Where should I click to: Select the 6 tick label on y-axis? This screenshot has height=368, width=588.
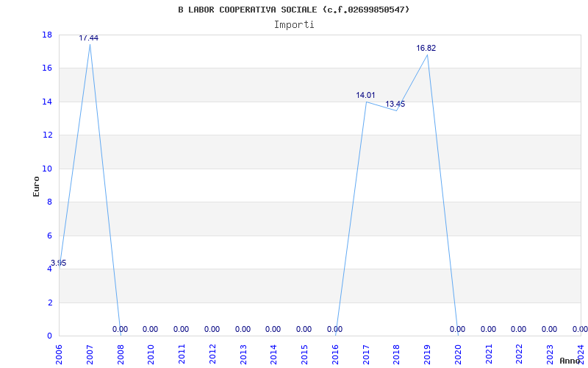click(49, 236)
